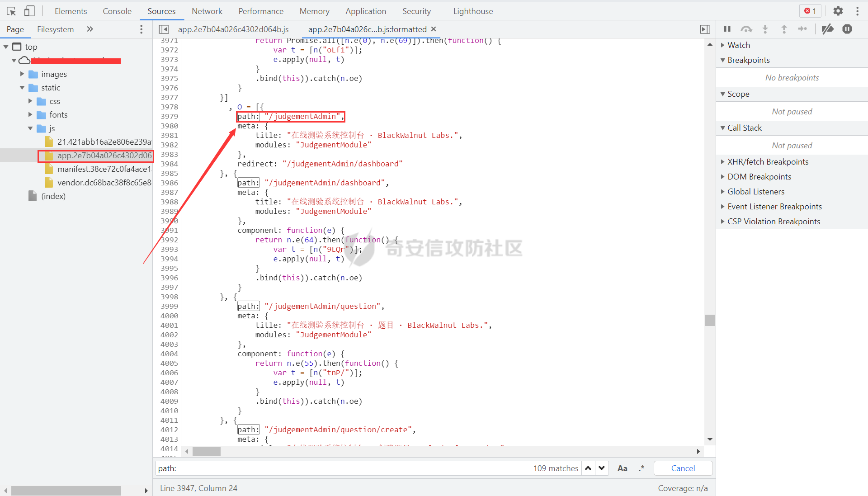
Task: Open the Network tab
Action: (x=207, y=11)
